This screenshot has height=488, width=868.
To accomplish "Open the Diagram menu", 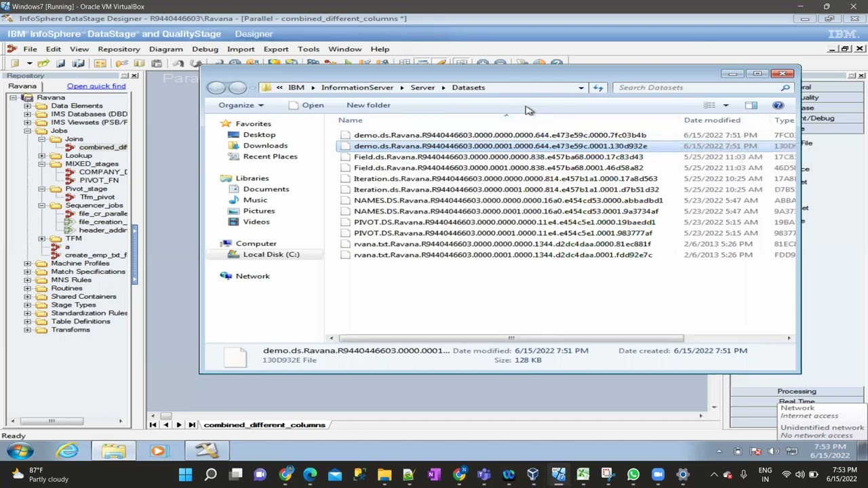I will coord(165,49).
